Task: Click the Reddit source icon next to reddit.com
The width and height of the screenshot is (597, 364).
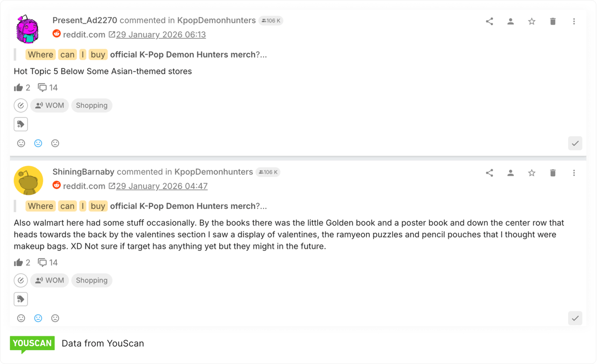Action: click(x=56, y=34)
